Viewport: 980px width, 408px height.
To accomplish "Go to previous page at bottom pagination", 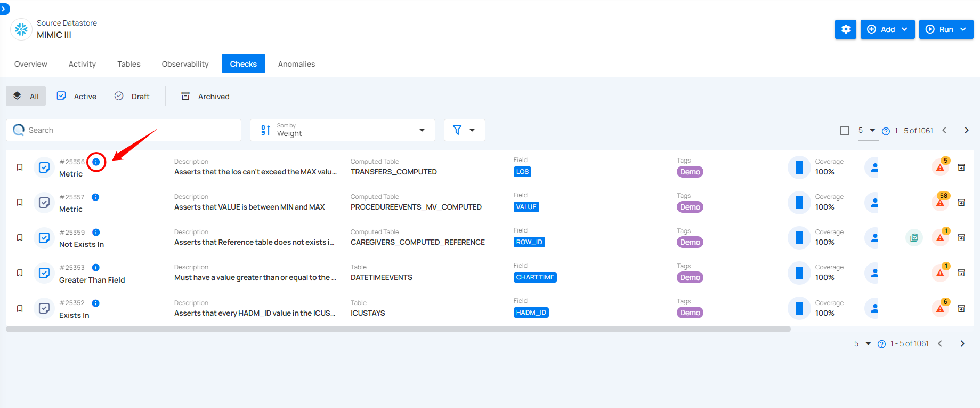I will click(940, 343).
